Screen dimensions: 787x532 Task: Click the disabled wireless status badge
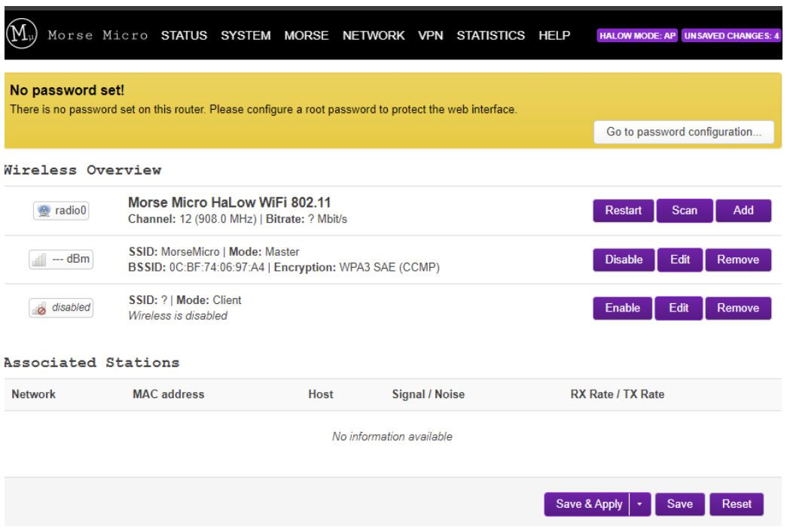click(x=62, y=308)
